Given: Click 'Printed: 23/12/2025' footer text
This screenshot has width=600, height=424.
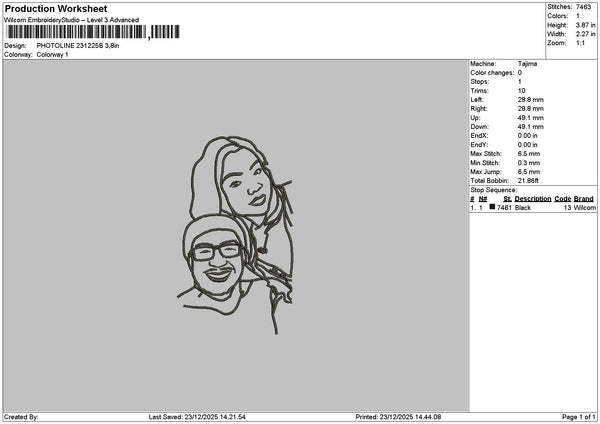Looking at the screenshot, I should point(398,417).
